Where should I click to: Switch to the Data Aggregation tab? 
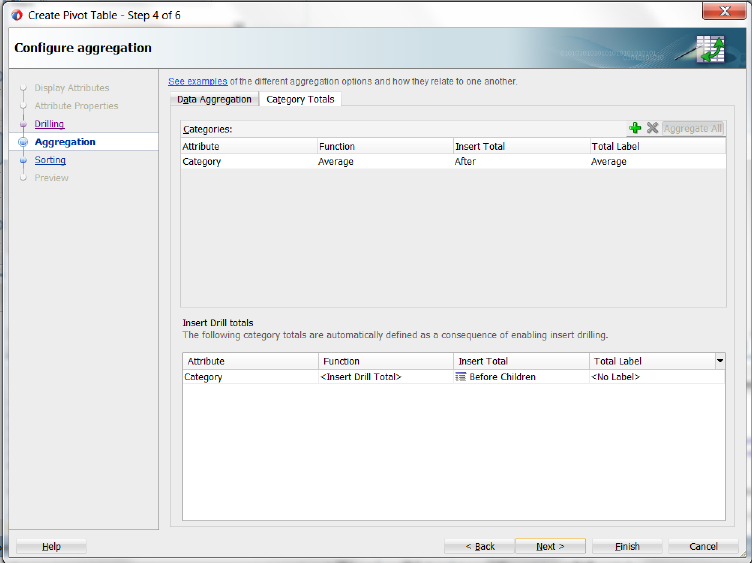pyautogui.click(x=214, y=99)
